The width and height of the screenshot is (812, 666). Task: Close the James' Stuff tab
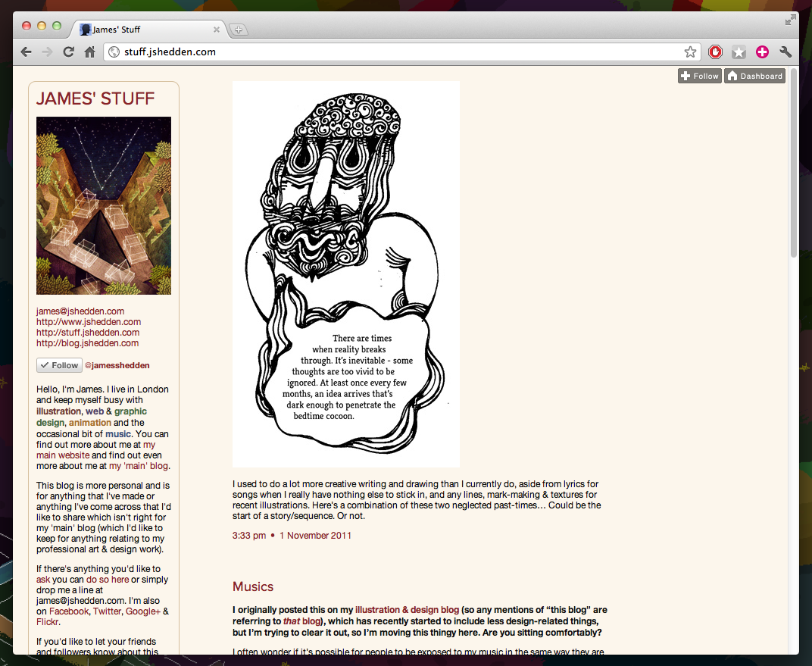tap(217, 30)
